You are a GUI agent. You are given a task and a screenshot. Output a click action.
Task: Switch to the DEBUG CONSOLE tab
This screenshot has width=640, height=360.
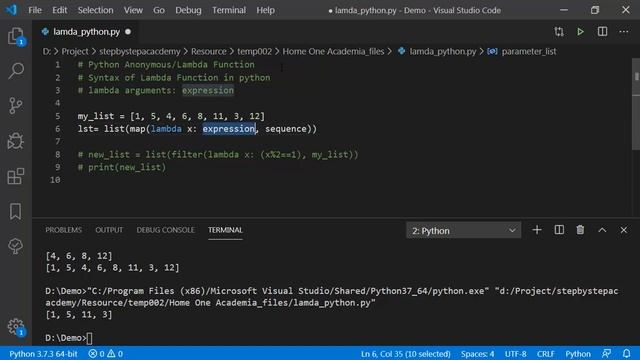tap(165, 230)
